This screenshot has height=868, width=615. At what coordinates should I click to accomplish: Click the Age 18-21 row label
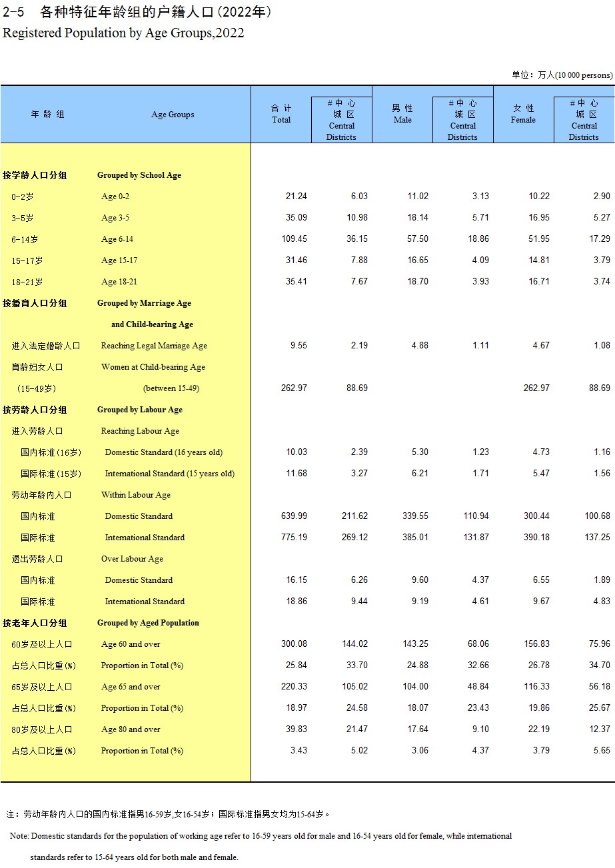(119, 282)
